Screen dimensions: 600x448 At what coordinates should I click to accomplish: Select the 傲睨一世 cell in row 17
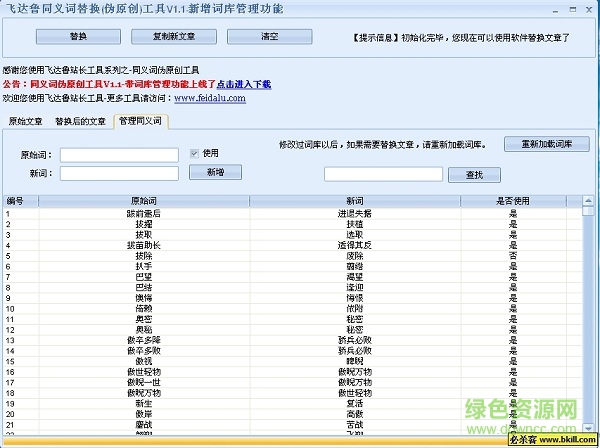144,382
